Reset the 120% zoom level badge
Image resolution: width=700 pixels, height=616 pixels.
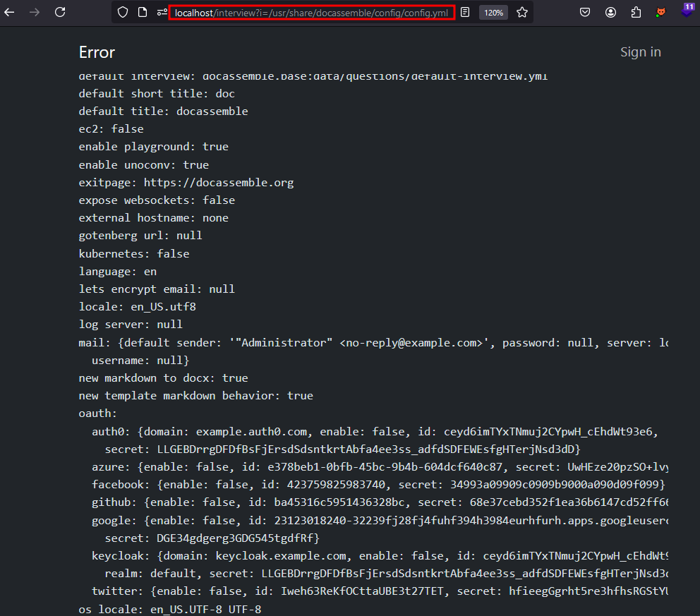493,13
